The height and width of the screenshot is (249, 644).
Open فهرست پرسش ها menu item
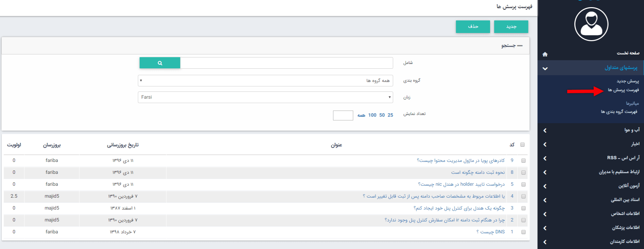coord(623,90)
